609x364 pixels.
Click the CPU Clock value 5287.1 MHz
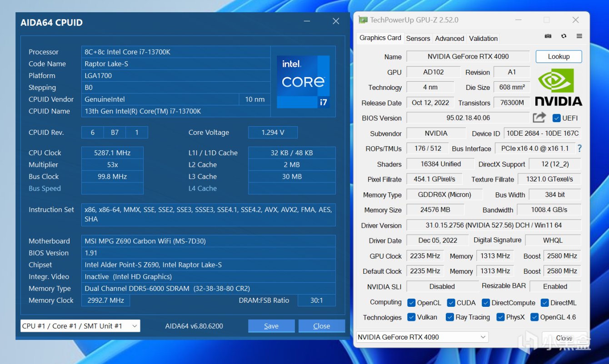click(x=112, y=152)
